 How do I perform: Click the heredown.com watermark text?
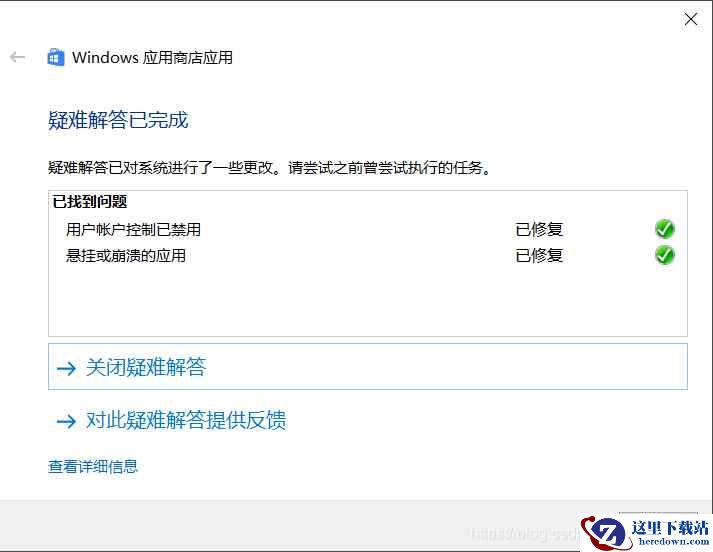click(674, 542)
